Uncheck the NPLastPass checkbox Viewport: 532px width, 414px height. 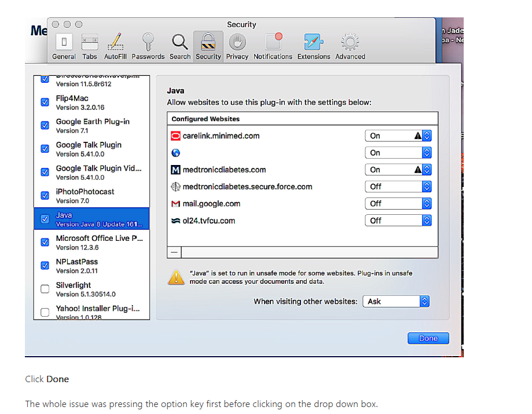click(x=45, y=266)
